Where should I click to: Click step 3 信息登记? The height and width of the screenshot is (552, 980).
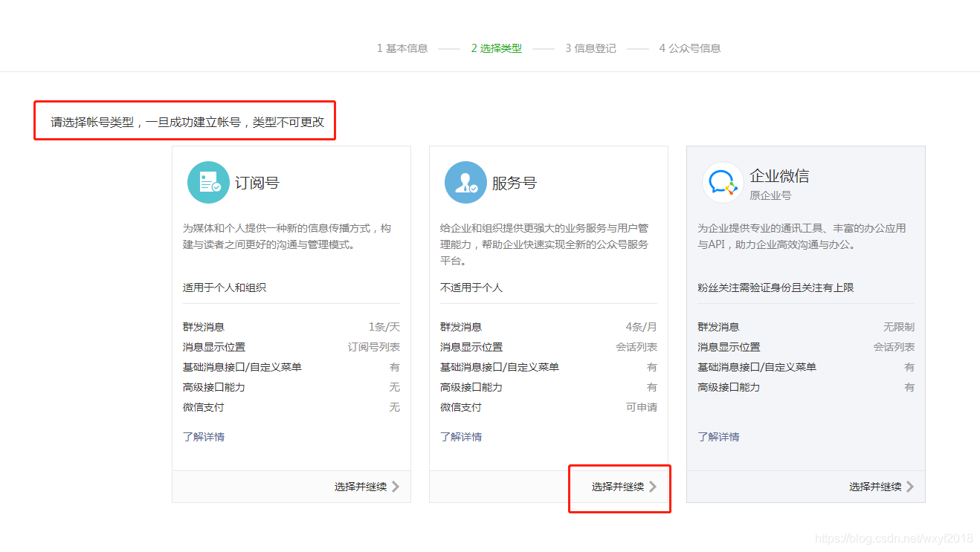pyautogui.click(x=590, y=48)
